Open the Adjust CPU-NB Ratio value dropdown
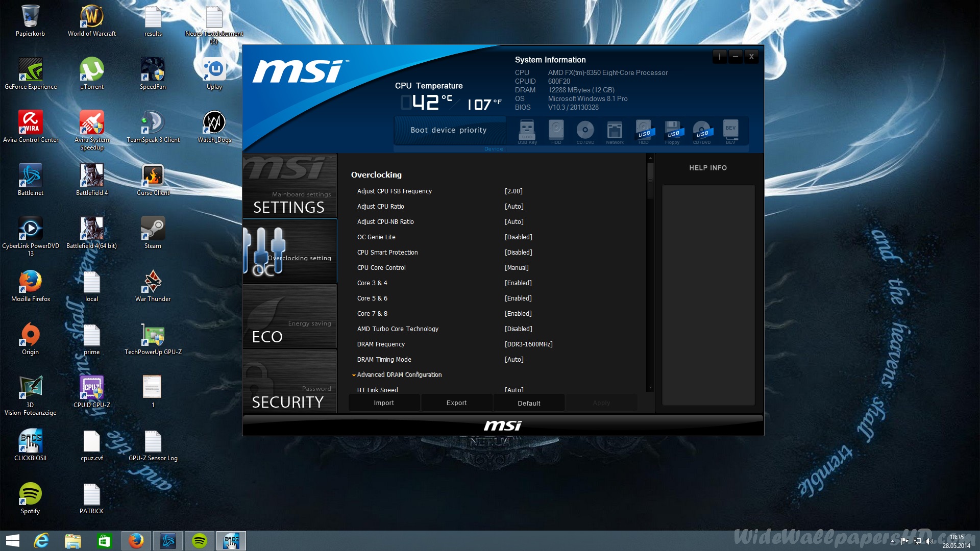The width and height of the screenshot is (980, 551). coord(514,222)
